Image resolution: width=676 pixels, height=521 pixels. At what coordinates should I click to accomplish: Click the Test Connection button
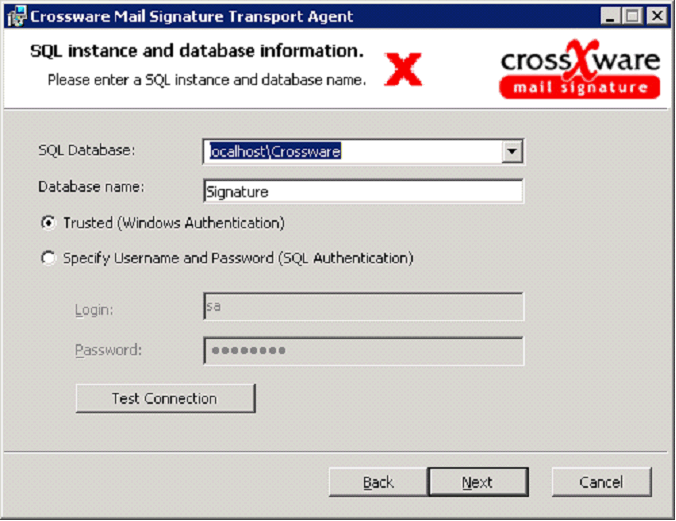click(166, 399)
